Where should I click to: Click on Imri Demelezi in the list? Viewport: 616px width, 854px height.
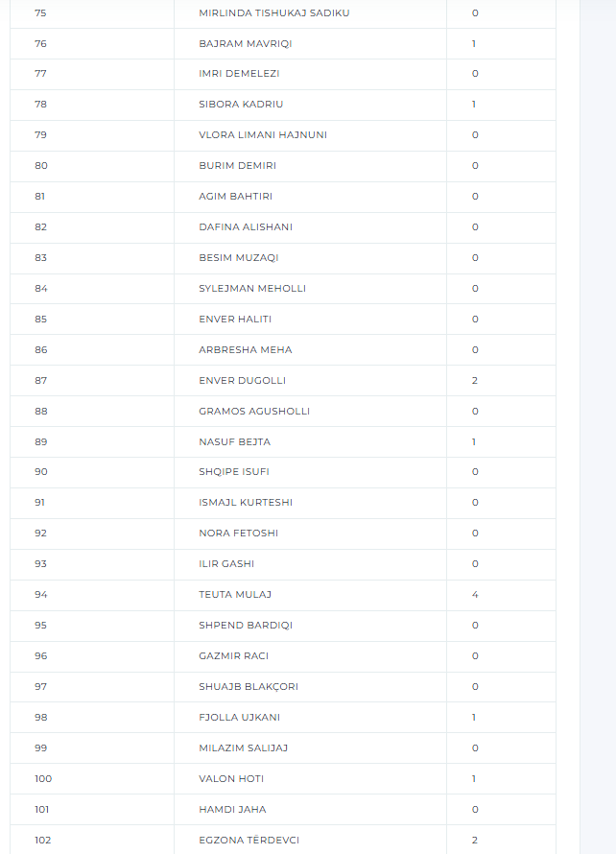239,74
